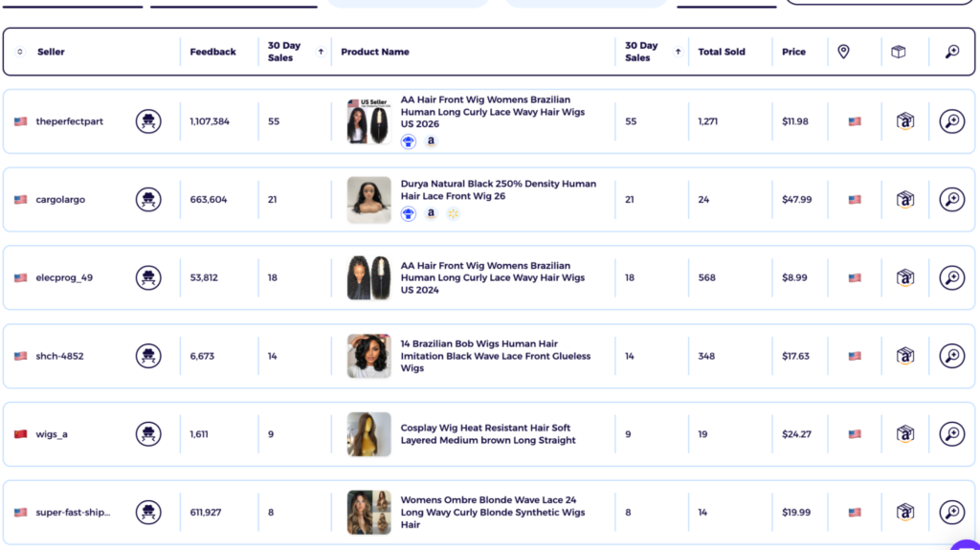The width and height of the screenshot is (980, 550).
Task: Select price $24.27
Action: point(796,433)
